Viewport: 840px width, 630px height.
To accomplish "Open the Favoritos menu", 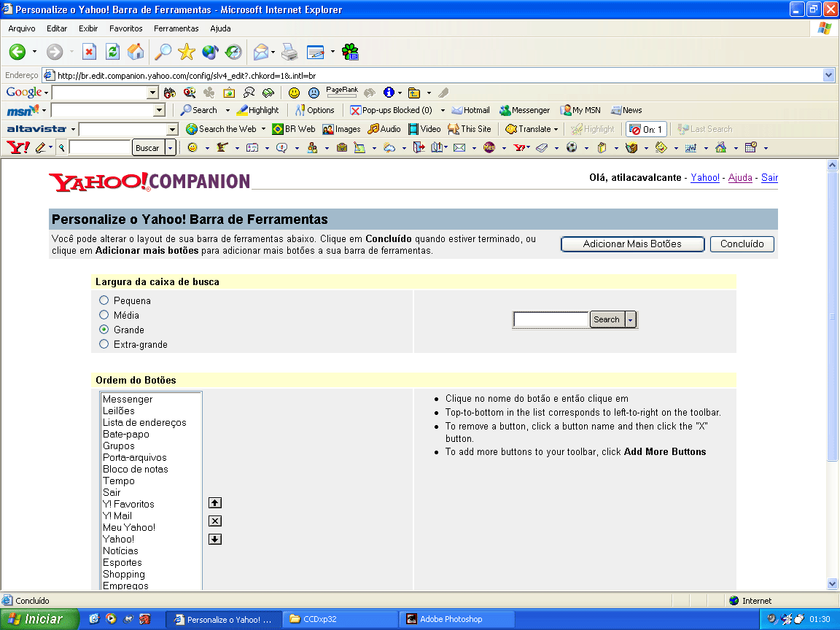I will [x=126, y=28].
